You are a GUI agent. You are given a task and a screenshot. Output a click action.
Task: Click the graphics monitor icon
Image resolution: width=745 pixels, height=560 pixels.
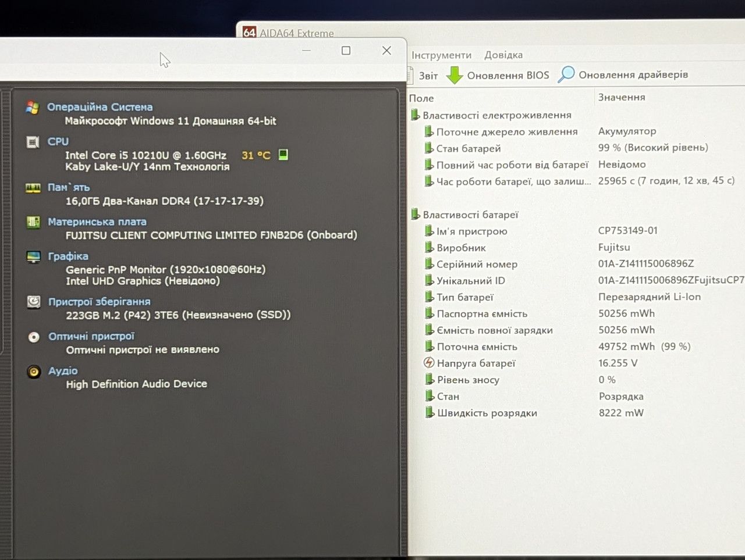(x=34, y=256)
